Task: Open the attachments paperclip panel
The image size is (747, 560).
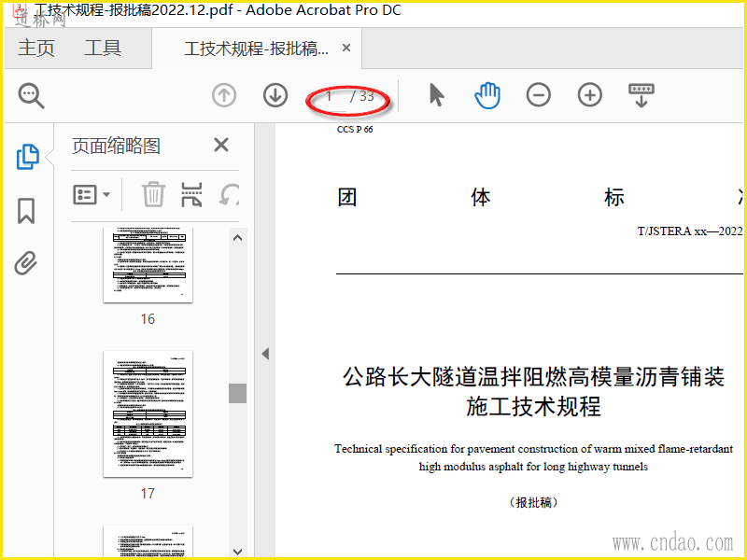Action: [x=26, y=263]
